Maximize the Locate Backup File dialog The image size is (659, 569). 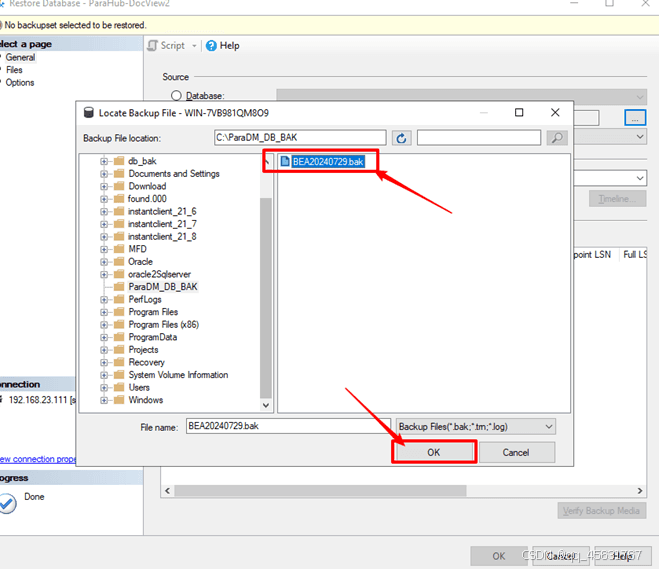(x=519, y=113)
